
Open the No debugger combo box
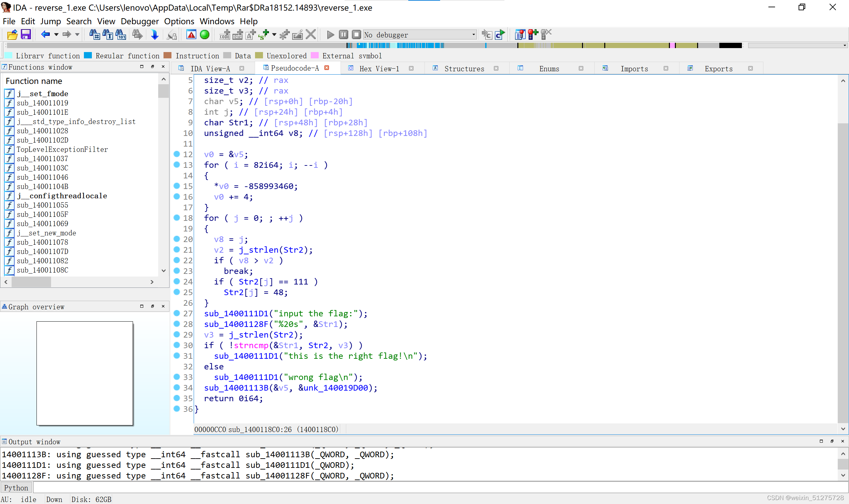pos(420,34)
